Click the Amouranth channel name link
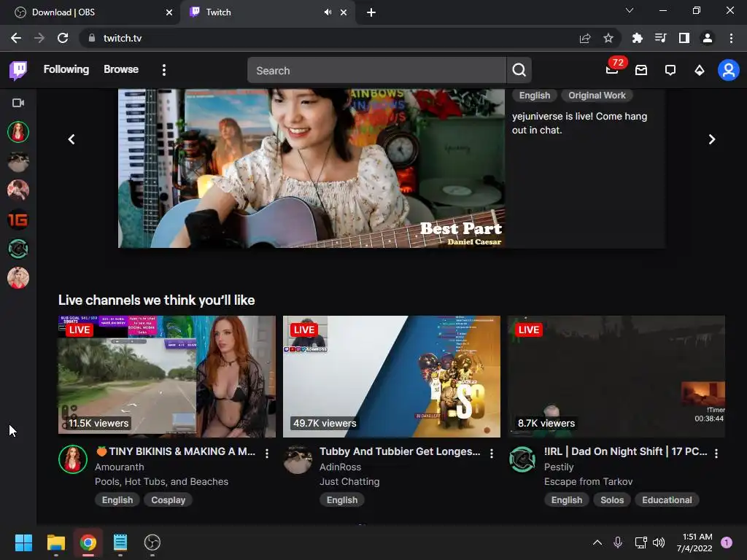Viewport: 747px width, 560px height. click(x=119, y=467)
